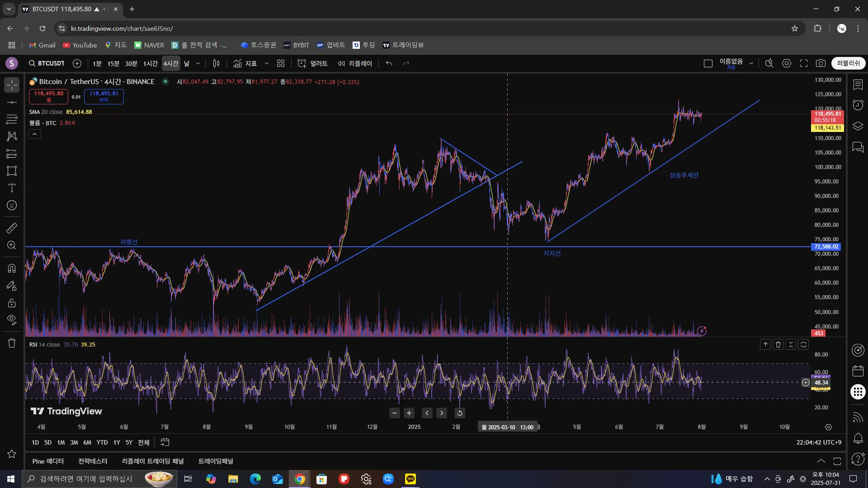Click the BTCUSDT symbol search field
868x488 pixels.
pyautogui.click(x=47, y=63)
